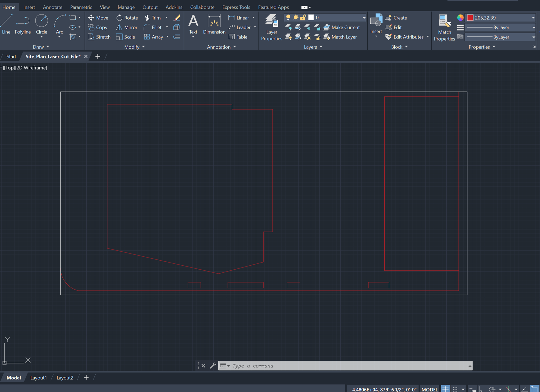This screenshot has width=540, height=392.
Task: Click the red object color swatch
Action: (x=470, y=18)
